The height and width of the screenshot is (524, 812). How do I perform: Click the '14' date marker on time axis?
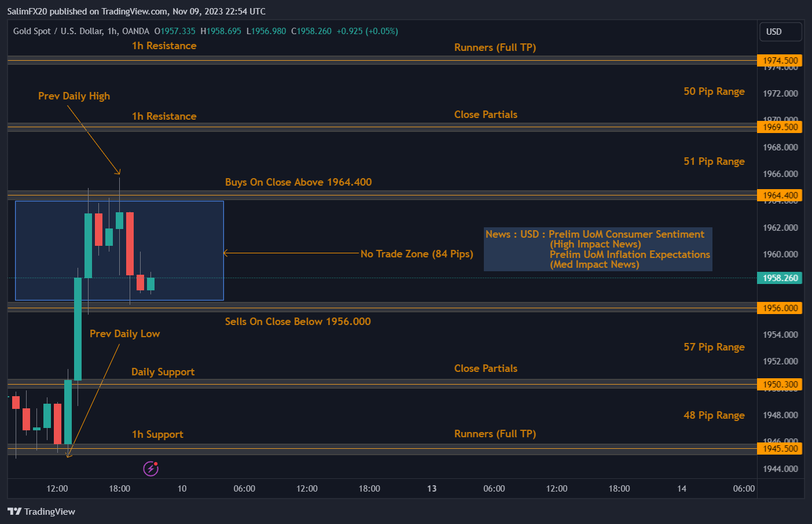682,489
